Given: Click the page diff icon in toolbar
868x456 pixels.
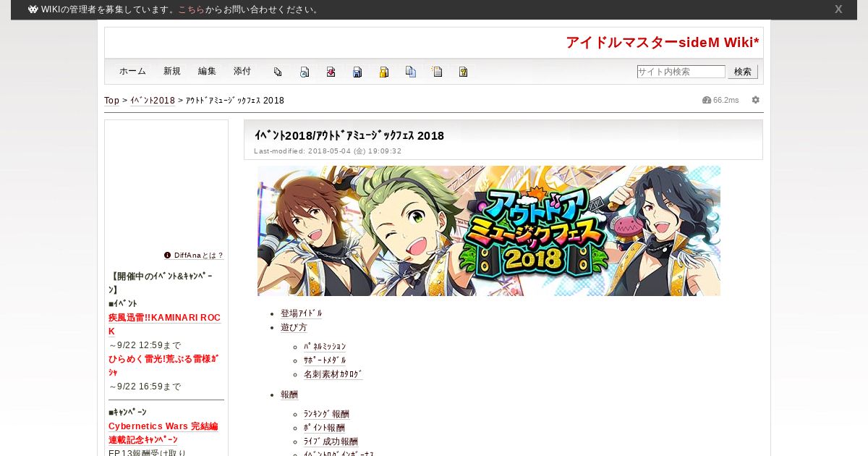Looking at the screenshot, I should point(278,72).
